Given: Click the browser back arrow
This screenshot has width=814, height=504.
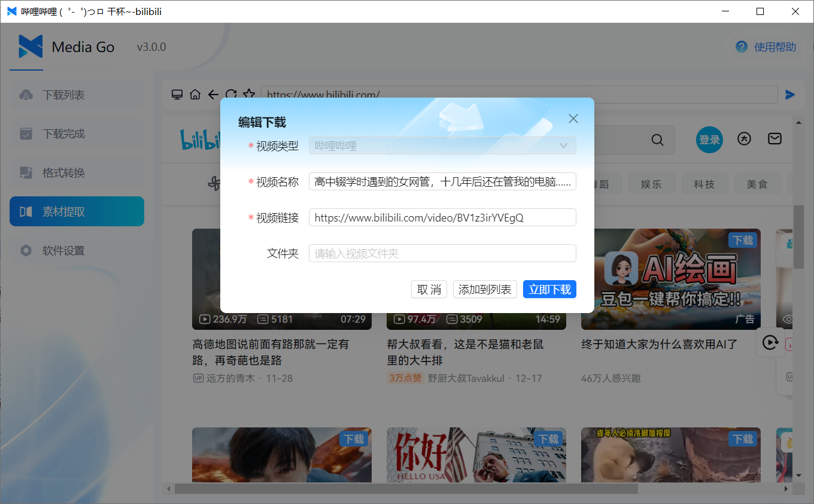Looking at the screenshot, I should click(213, 95).
